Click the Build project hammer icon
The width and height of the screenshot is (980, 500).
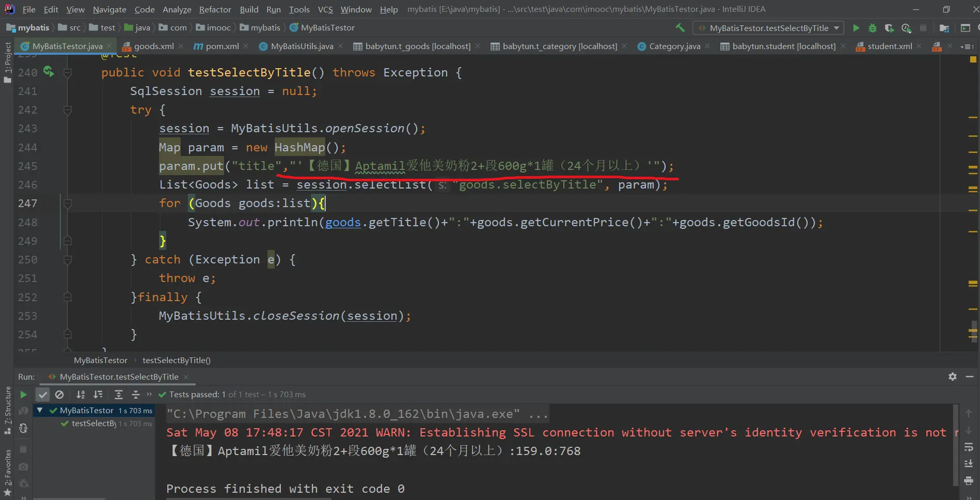(680, 28)
